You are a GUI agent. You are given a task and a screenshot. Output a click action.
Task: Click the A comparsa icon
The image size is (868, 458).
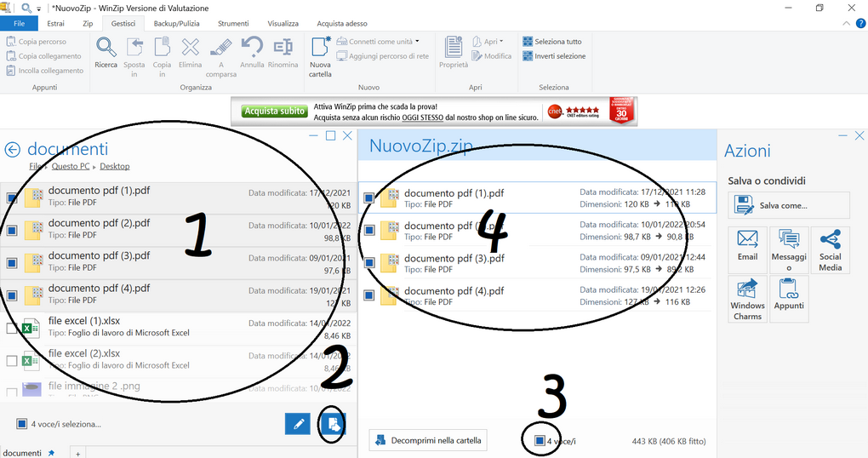(221, 57)
